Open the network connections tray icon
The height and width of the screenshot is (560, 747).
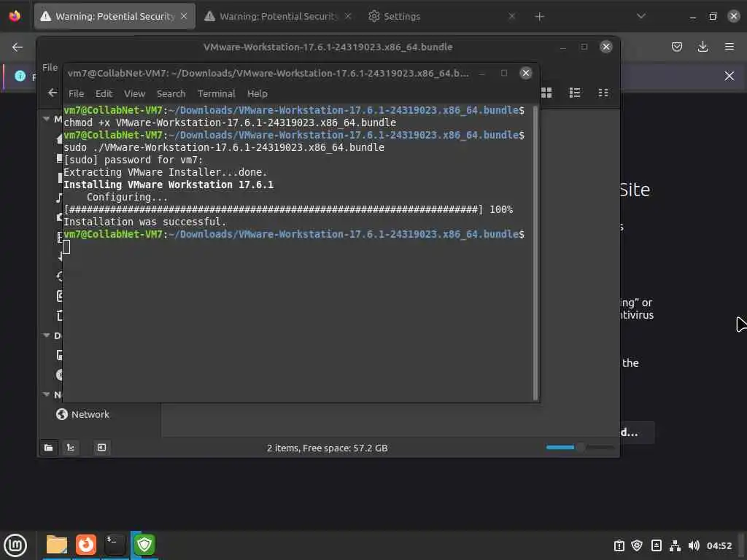click(675, 545)
